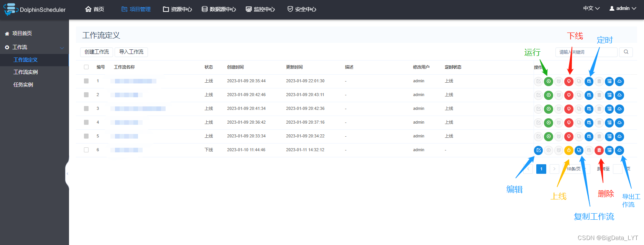Click update time 2023-01-11 14:32:12
This screenshot has width=644, height=245.
coord(305,150)
